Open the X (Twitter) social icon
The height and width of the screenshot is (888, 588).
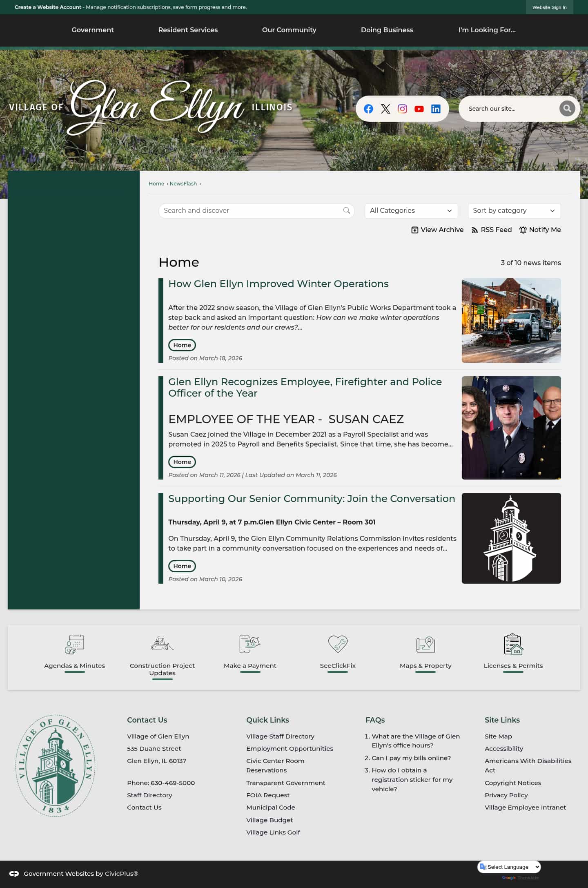[x=385, y=109]
